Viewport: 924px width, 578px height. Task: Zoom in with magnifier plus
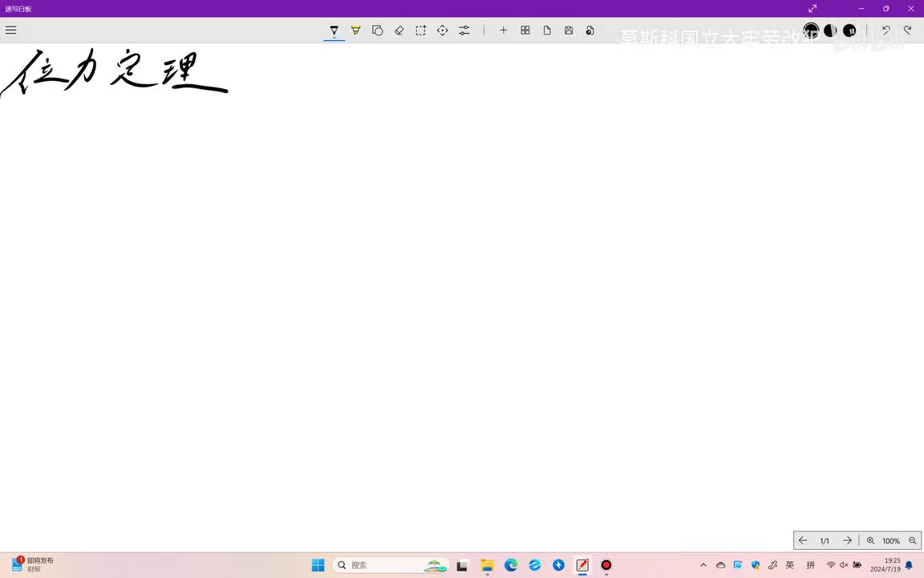click(x=870, y=540)
